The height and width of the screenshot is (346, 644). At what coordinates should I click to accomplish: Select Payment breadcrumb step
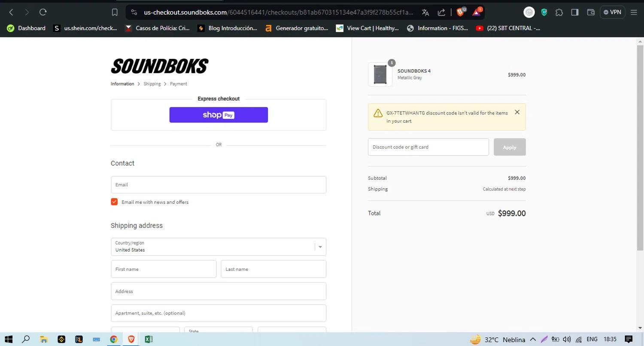click(178, 84)
